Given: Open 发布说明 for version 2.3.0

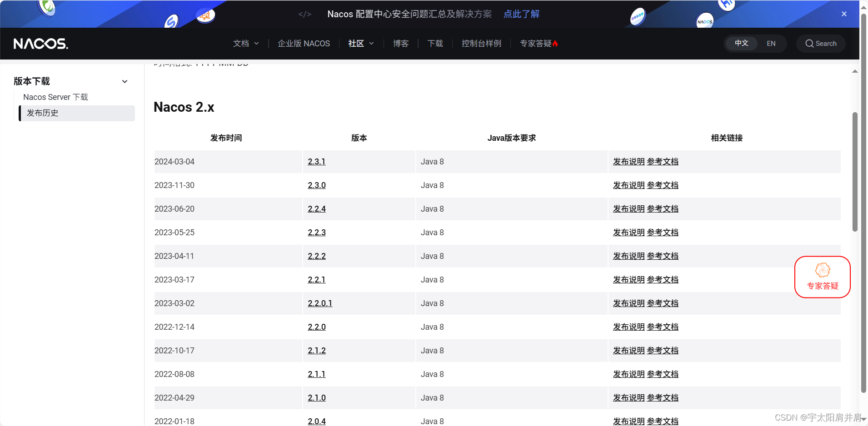Looking at the screenshot, I should (629, 185).
